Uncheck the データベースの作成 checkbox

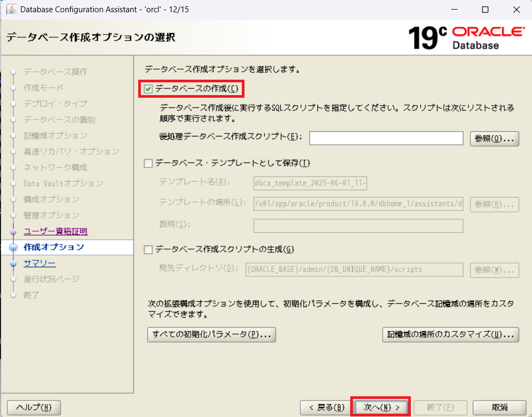[x=148, y=89]
